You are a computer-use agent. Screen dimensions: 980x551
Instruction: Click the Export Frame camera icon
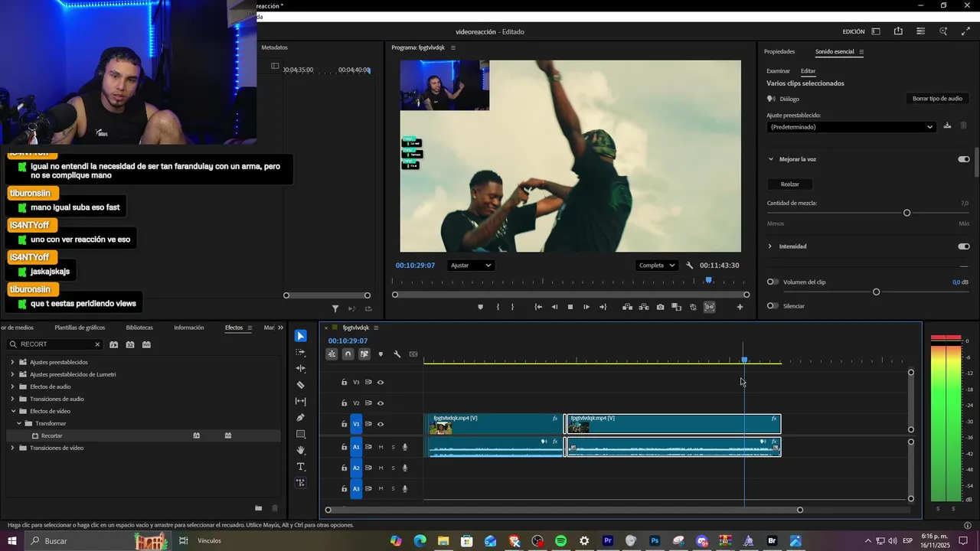tap(660, 308)
